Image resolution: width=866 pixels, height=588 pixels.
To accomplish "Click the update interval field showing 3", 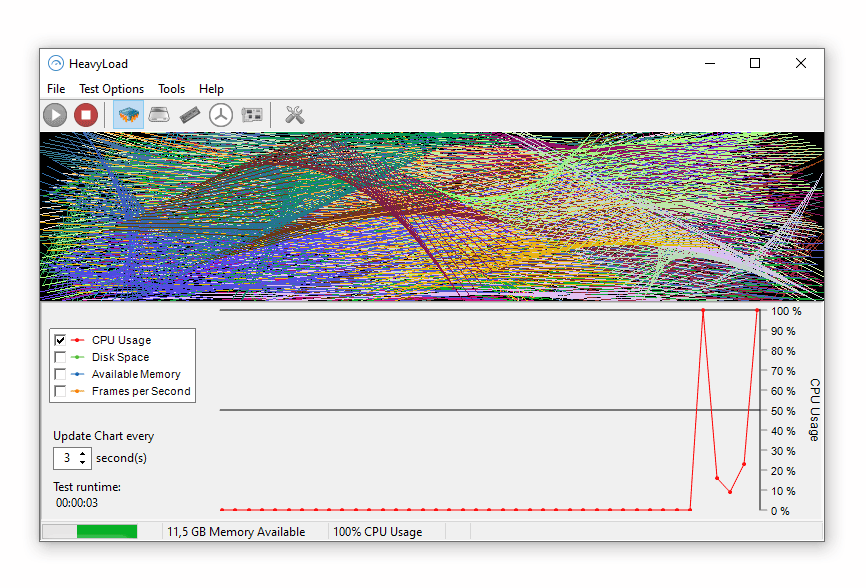I will tap(66, 458).
